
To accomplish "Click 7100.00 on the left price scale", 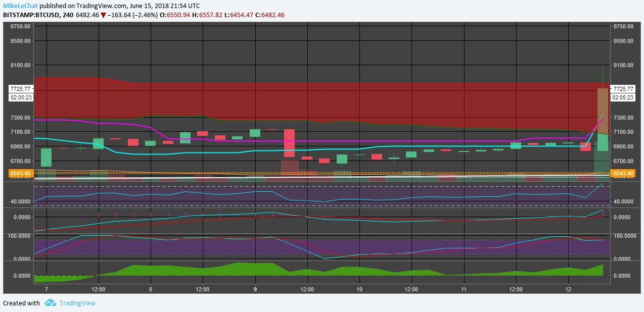I will [20, 132].
